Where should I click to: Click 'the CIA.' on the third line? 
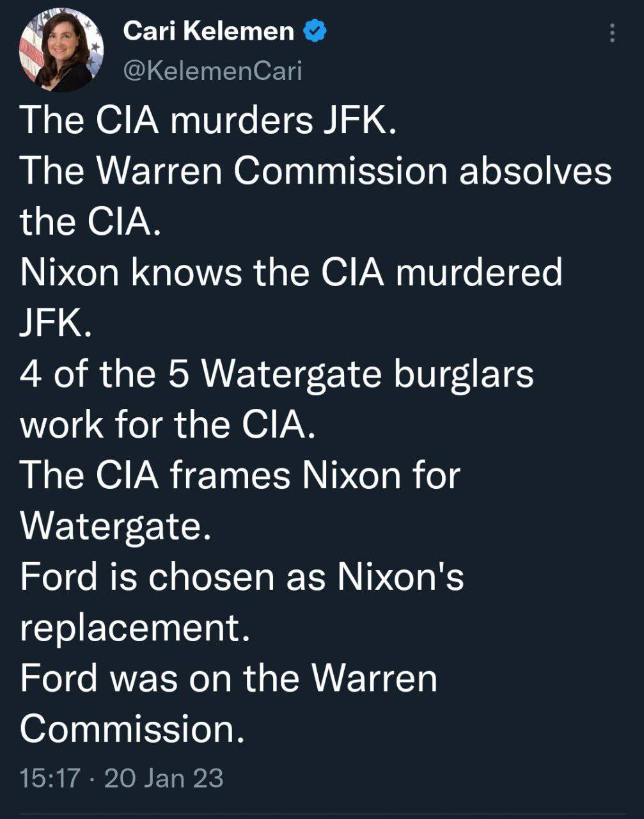click(90, 221)
